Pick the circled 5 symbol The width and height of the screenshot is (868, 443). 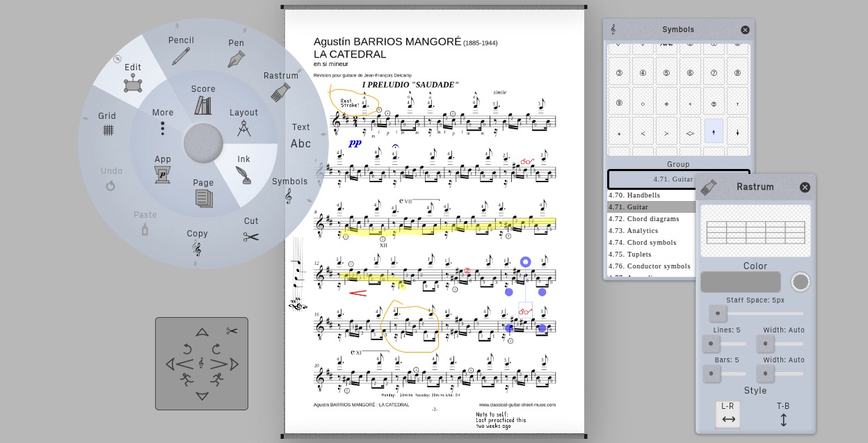(x=666, y=72)
